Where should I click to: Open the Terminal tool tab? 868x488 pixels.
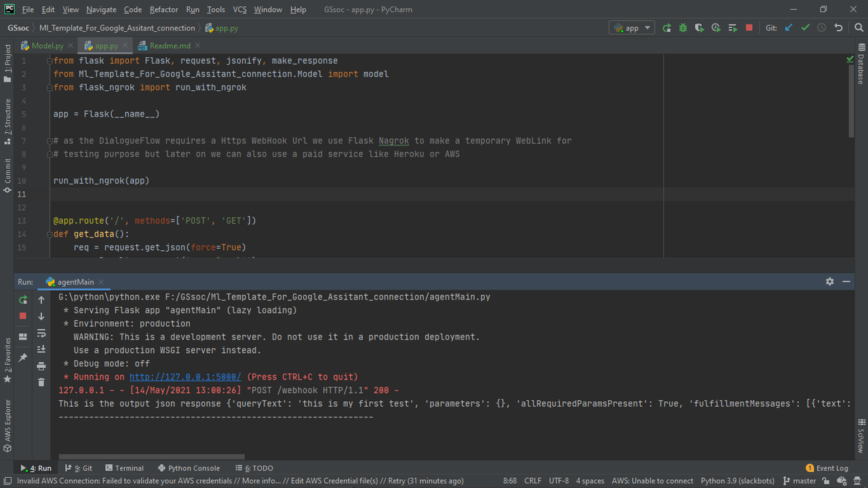coord(124,468)
